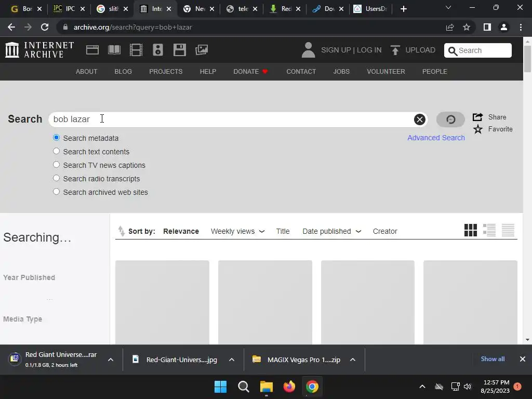The image size is (532, 399).
Task: Open the Web (Wayback) media icon
Action: click(x=92, y=50)
